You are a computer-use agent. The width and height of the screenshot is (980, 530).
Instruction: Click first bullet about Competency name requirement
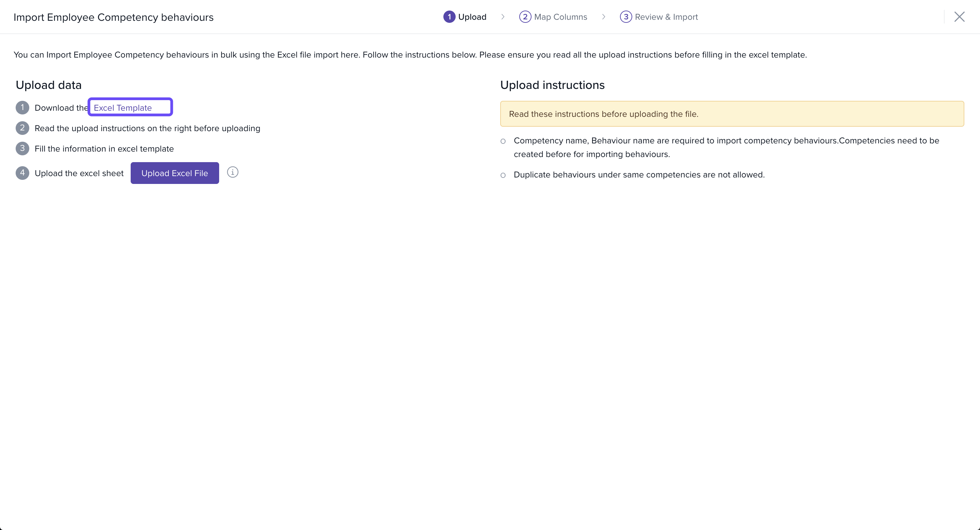click(x=726, y=147)
